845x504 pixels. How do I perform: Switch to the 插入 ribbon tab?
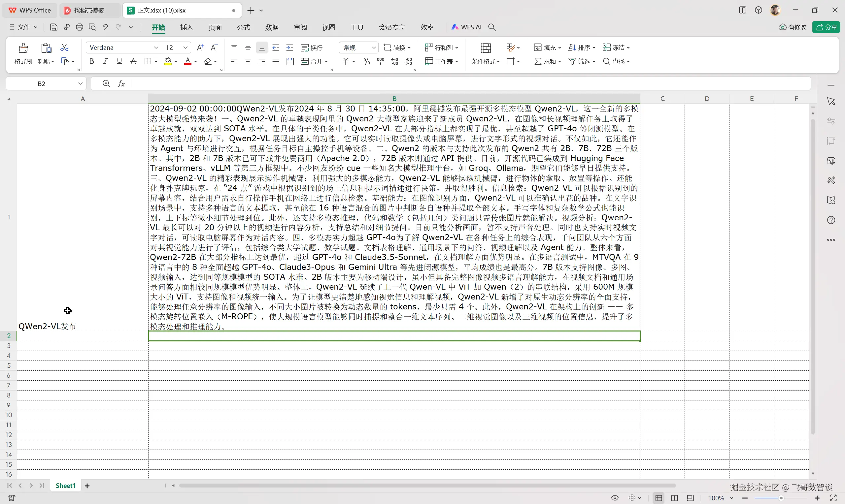[x=186, y=27]
